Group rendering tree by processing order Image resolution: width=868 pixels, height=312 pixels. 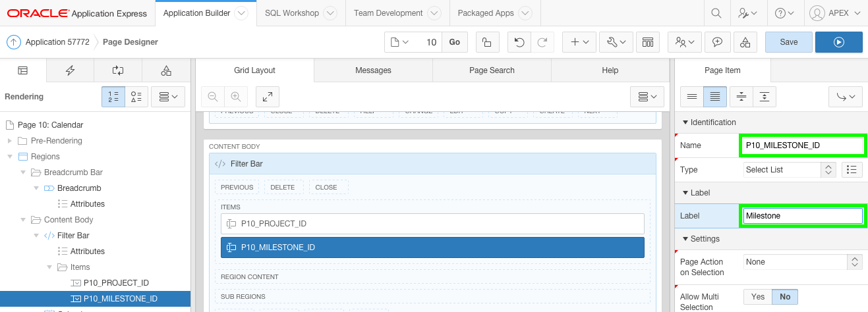pyautogui.click(x=115, y=97)
